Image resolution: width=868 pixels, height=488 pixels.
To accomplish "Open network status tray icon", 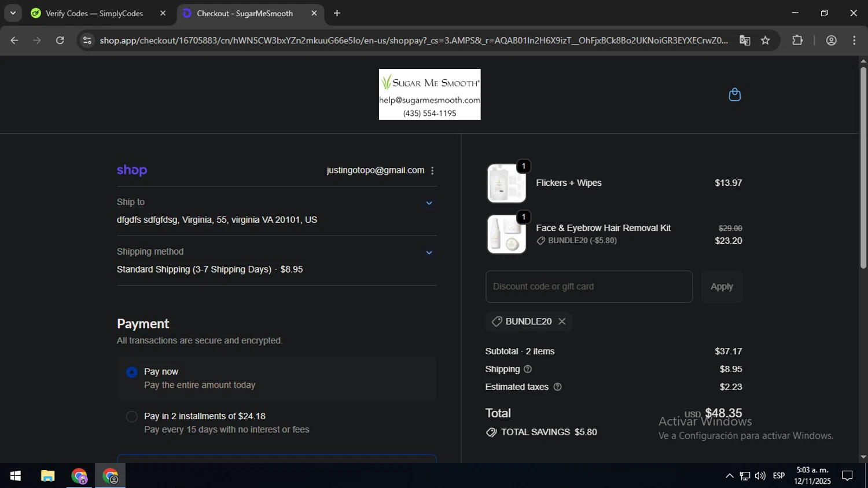I will (745, 476).
